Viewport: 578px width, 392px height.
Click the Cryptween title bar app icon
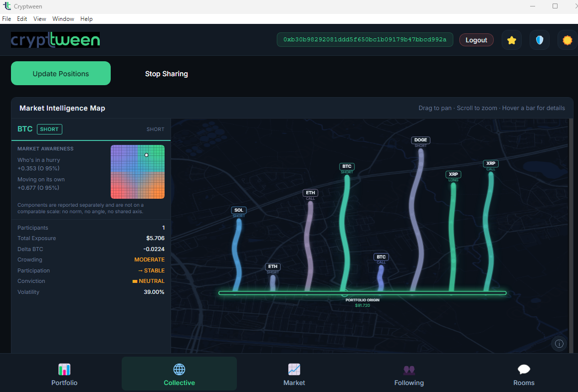tap(6, 6)
